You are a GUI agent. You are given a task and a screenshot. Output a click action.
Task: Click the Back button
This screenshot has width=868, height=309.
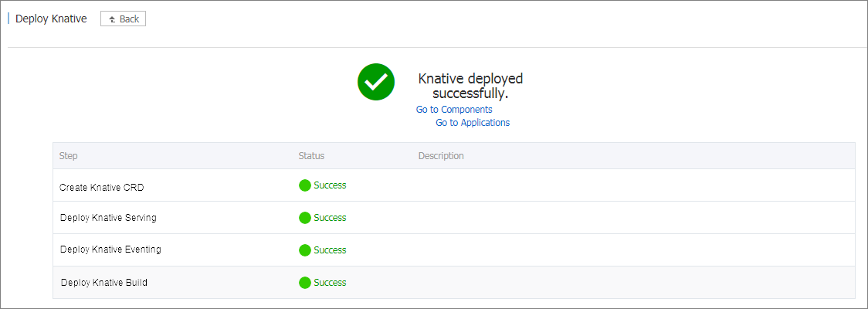click(124, 19)
